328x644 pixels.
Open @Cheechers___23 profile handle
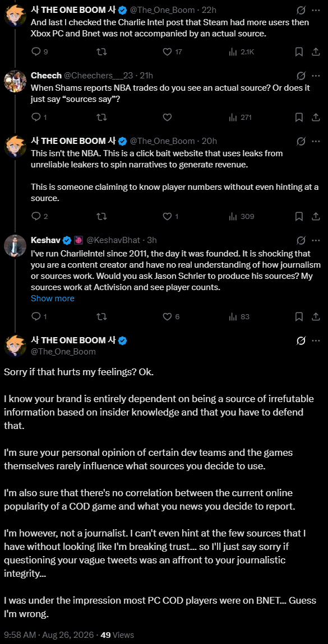pyautogui.click(x=99, y=75)
